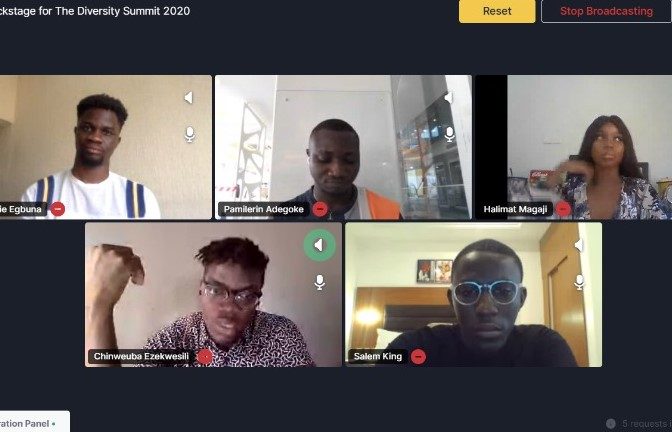Screen dimensions: 672x432
Task: Remove Salem King using red minus icon
Action: click(x=418, y=357)
